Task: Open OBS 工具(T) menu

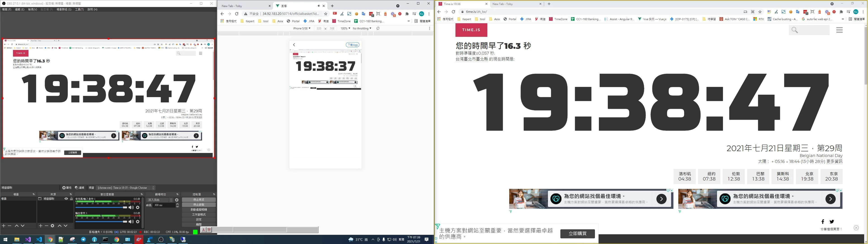Action: (79, 9)
